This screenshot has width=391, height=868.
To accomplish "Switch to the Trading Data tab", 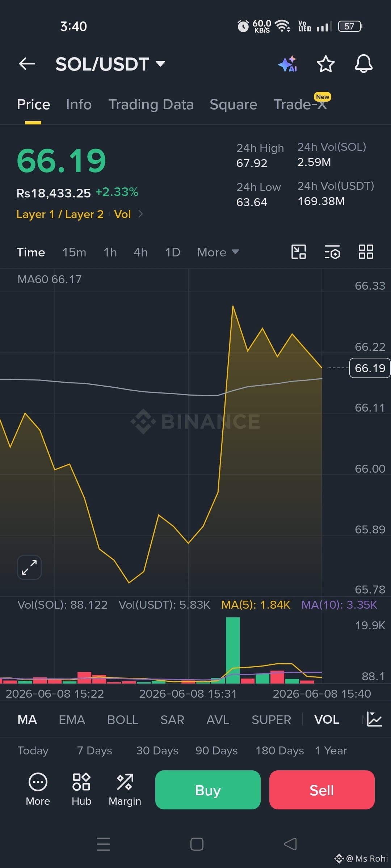I will pos(151,105).
